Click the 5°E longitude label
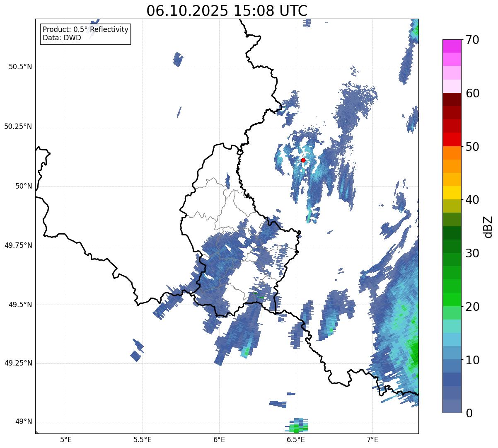This screenshot has width=498, height=448. point(66,439)
